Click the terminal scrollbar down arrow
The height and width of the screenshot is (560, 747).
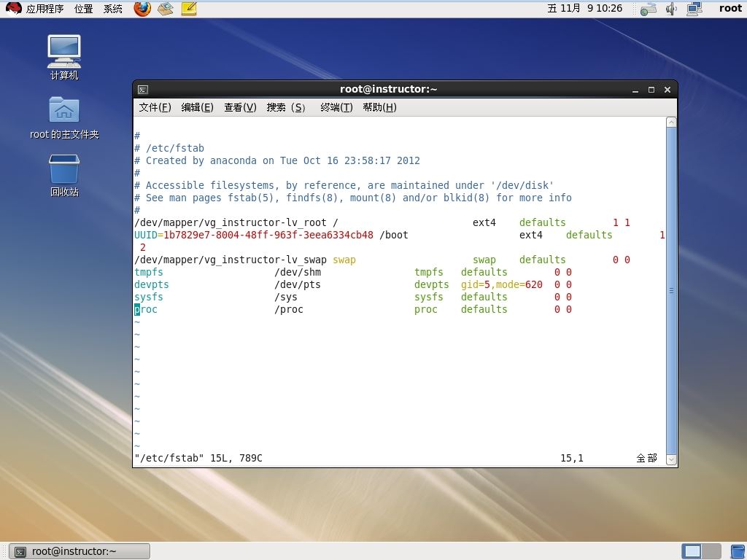[671, 459]
